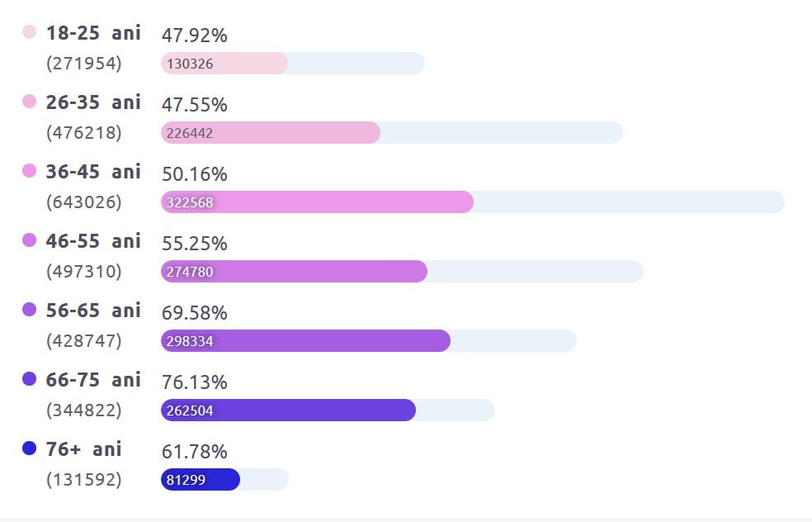The height and width of the screenshot is (522, 812).
Task: Click the (643026) total count text
Action: [x=84, y=202]
